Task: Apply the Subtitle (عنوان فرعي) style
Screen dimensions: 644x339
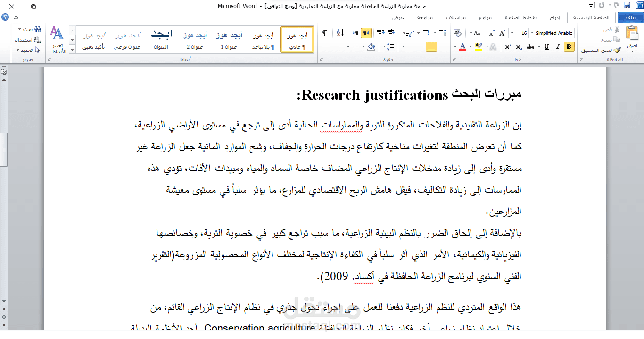Action: pyautogui.click(x=127, y=40)
